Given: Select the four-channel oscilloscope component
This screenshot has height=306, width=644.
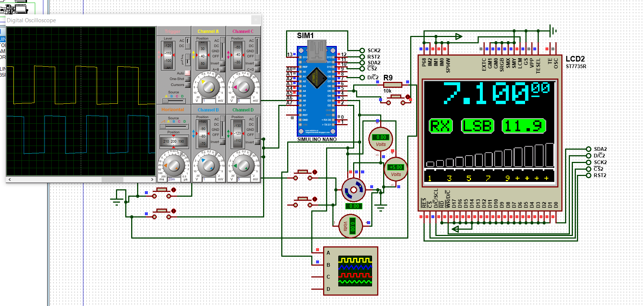Looking at the screenshot, I should (350, 271).
